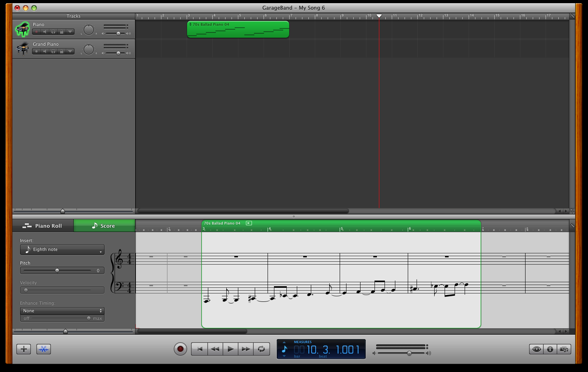Viewport: 588px width, 372px height.
Task: Adjust the master volume slider
Action: 409,353
